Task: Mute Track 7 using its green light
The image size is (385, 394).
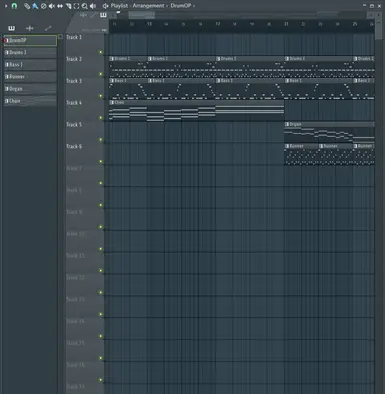Action: [101, 183]
